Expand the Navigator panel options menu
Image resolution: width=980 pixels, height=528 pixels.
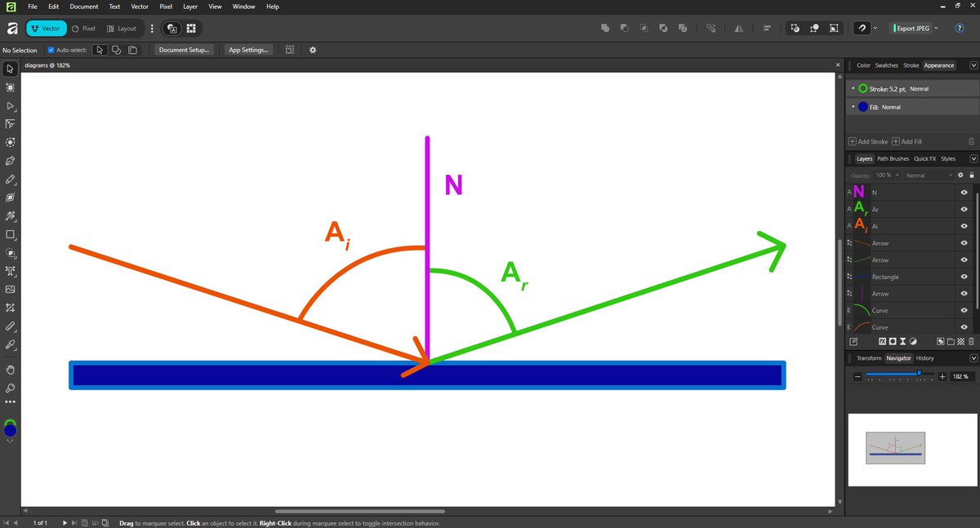click(973, 358)
